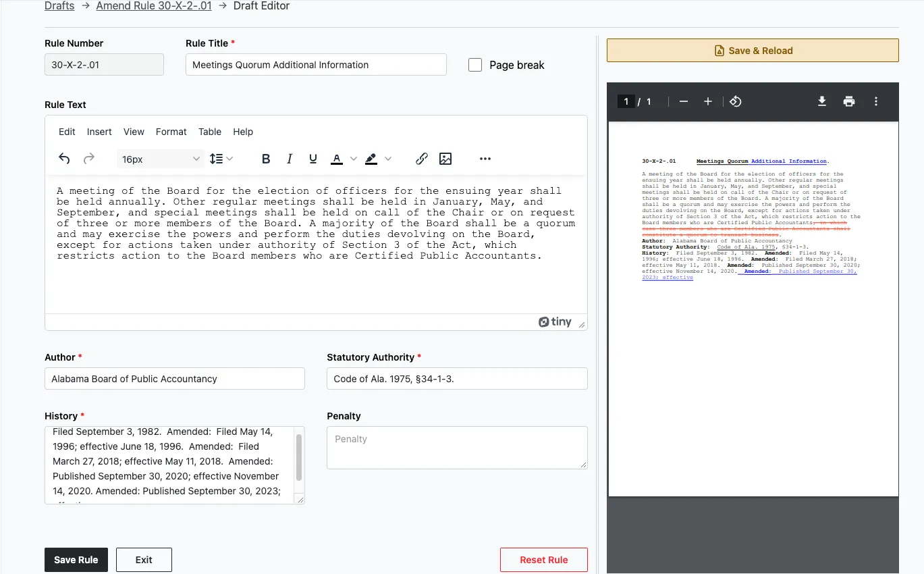Image resolution: width=924 pixels, height=574 pixels.
Task: Open the Insert menu
Action: pos(99,132)
